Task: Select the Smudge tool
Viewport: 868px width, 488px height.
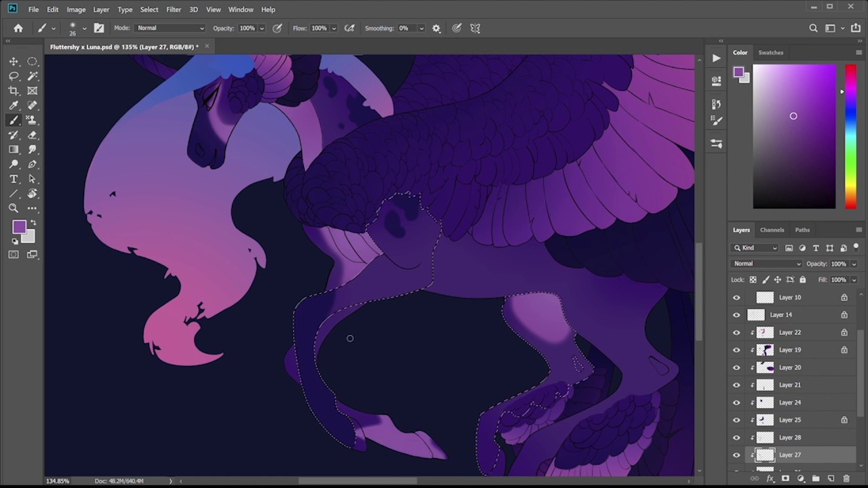Action: click(32, 150)
